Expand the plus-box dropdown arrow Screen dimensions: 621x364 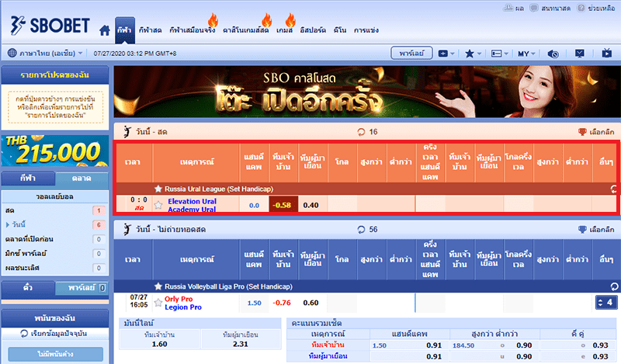click(x=453, y=54)
